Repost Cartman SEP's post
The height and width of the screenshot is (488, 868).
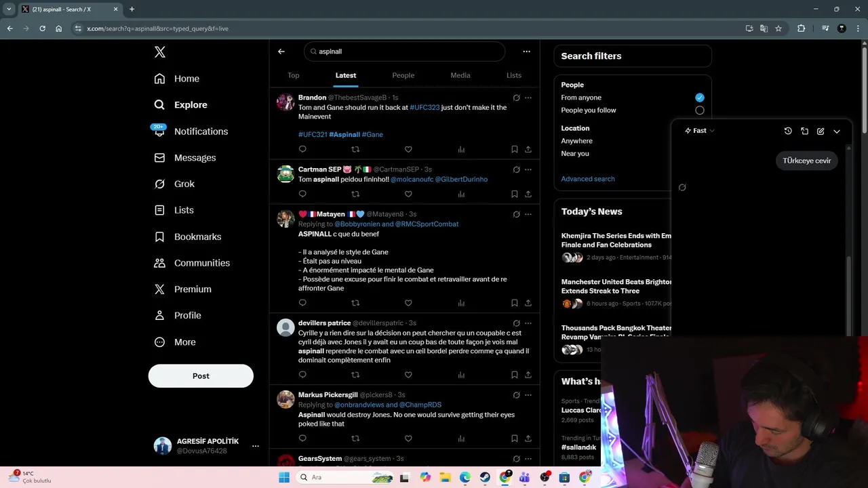coord(355,194)
